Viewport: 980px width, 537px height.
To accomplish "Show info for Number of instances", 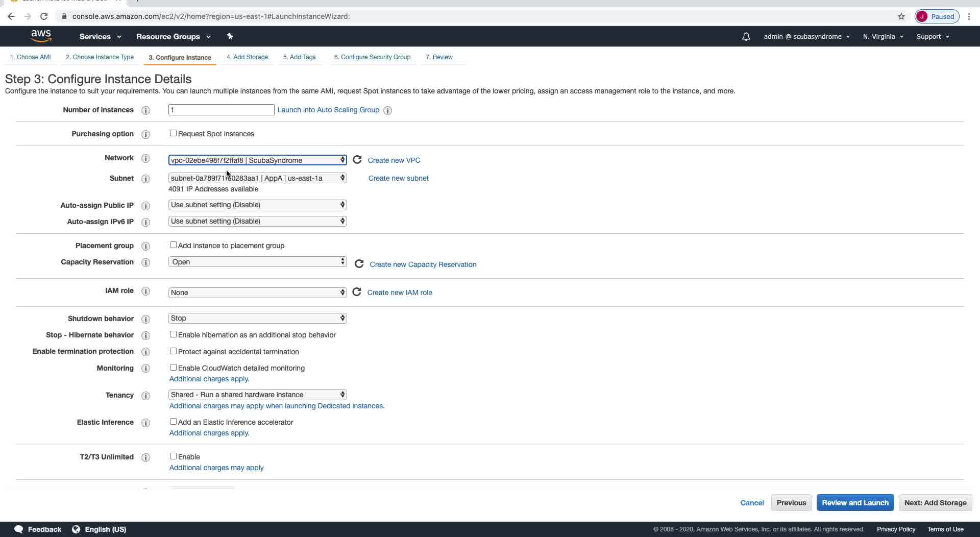I will tap(145, 110).
